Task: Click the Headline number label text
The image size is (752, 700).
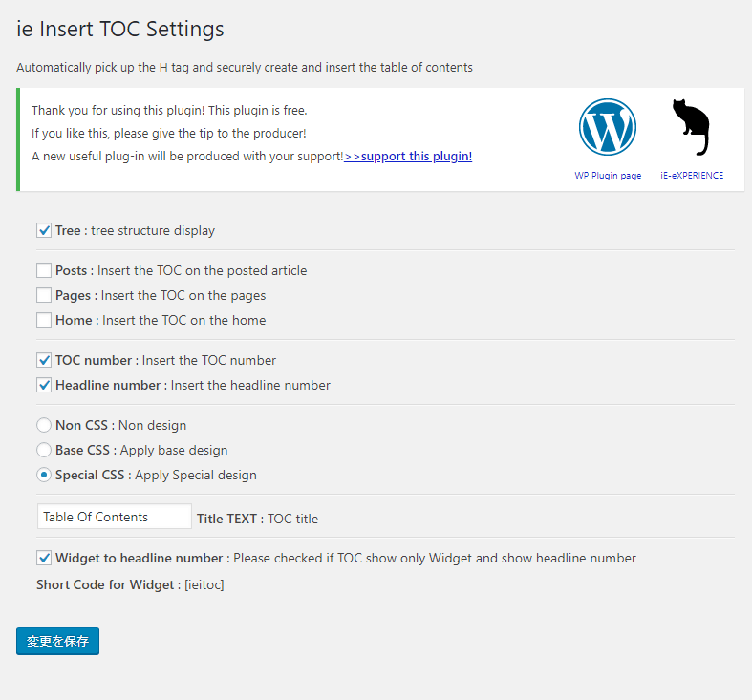Action: click(108, 385)
